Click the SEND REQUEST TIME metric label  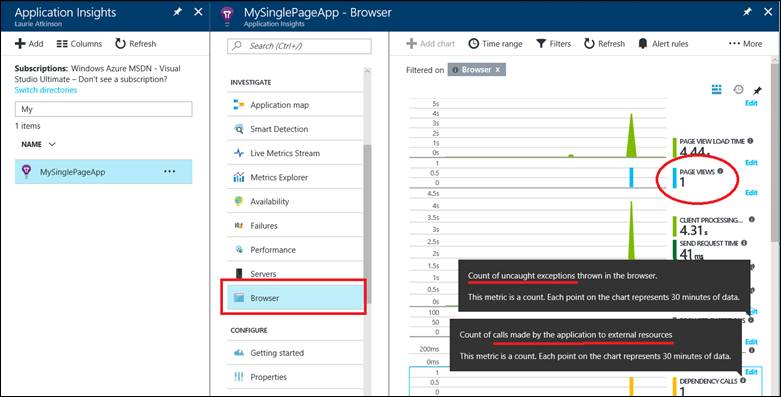[709, 244]
